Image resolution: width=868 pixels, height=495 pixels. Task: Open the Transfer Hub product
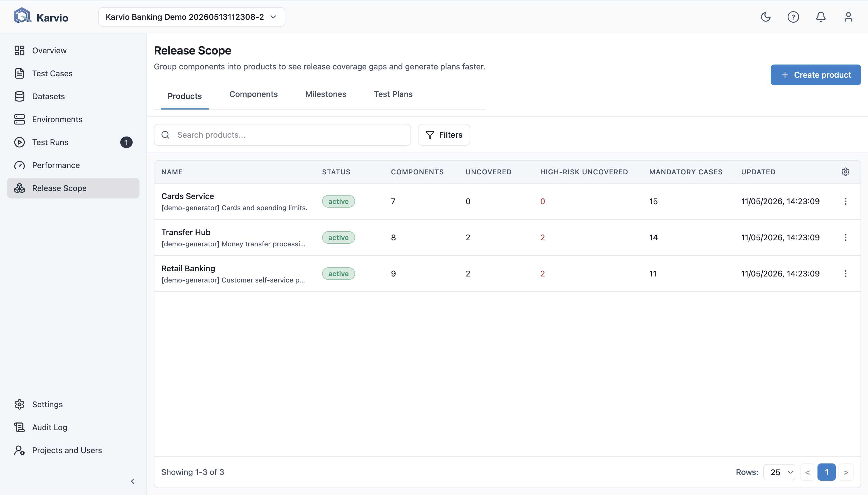(186, 232)
